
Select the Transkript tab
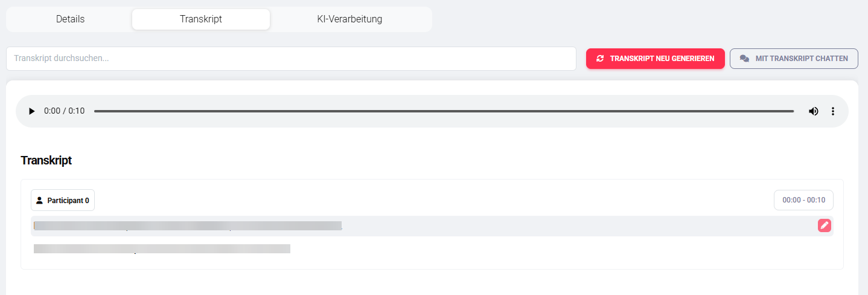[x=200, y=19]
